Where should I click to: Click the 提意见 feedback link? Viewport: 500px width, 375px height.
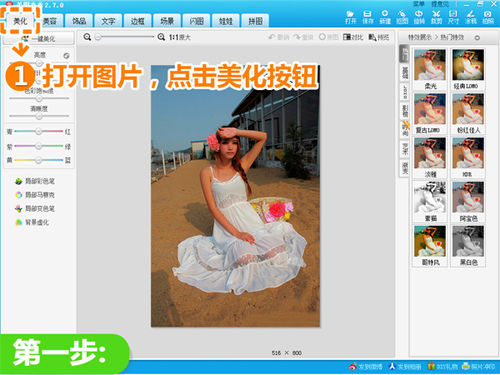[x=440, y=4]
